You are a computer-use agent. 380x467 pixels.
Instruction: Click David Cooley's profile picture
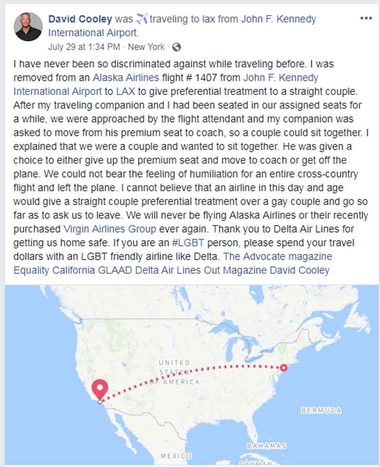tap(28, 27)
